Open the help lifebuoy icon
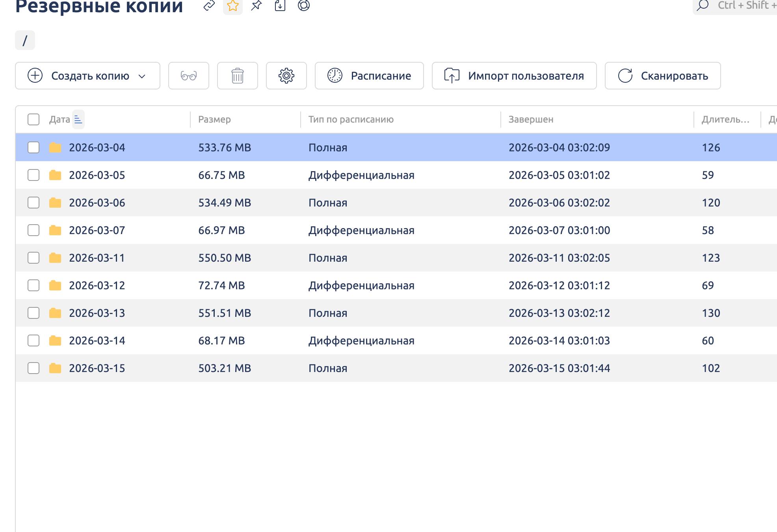This screenshot has height=532, width=777. [303, 5]
